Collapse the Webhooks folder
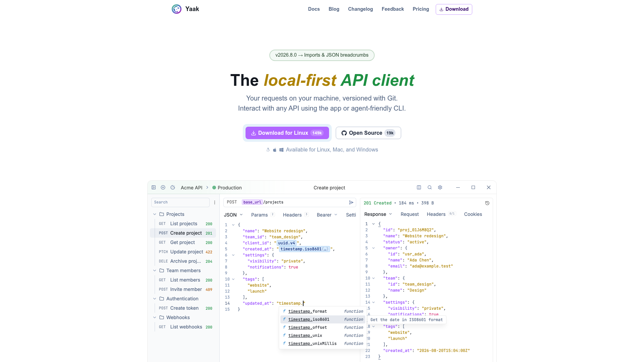Screen dimensions: 644x362 155,317
